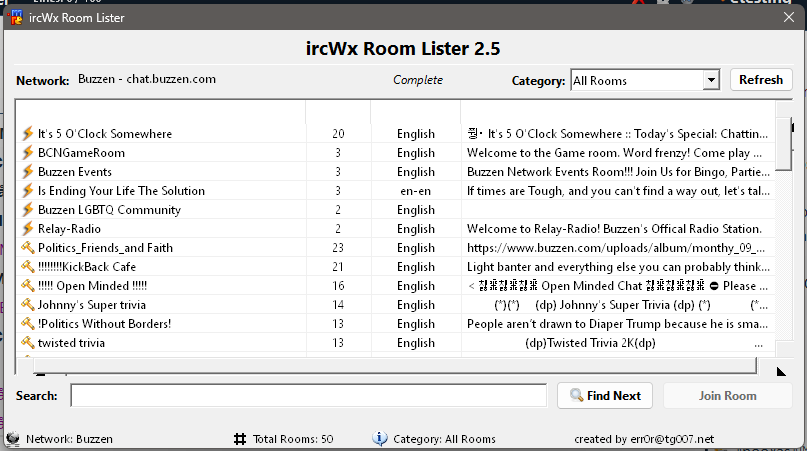Image resolution: width=807 pixels, height=451 pixels.
Task: Click created by err0r@tg007.net text
Action: (x=644, y=439)
